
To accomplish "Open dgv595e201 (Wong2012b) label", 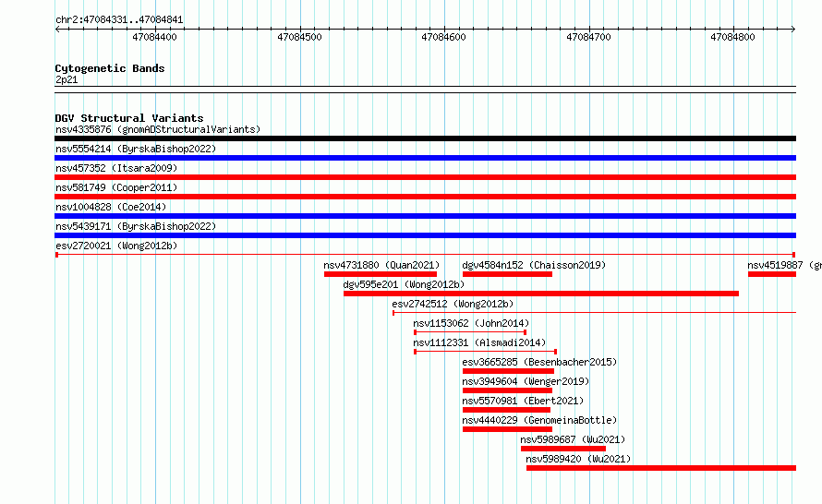I will (x=404, y=284).
